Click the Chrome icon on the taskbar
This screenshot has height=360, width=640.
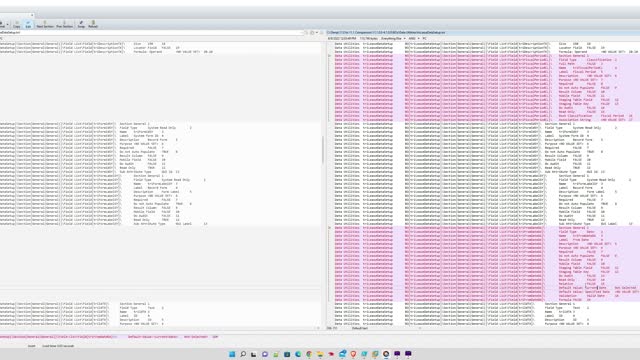[309, 354]
